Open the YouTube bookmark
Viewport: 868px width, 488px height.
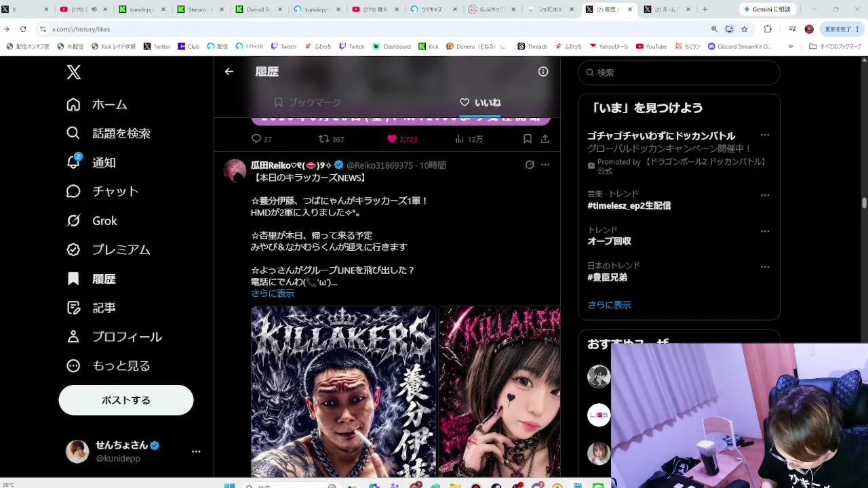[x=651, y=47]
